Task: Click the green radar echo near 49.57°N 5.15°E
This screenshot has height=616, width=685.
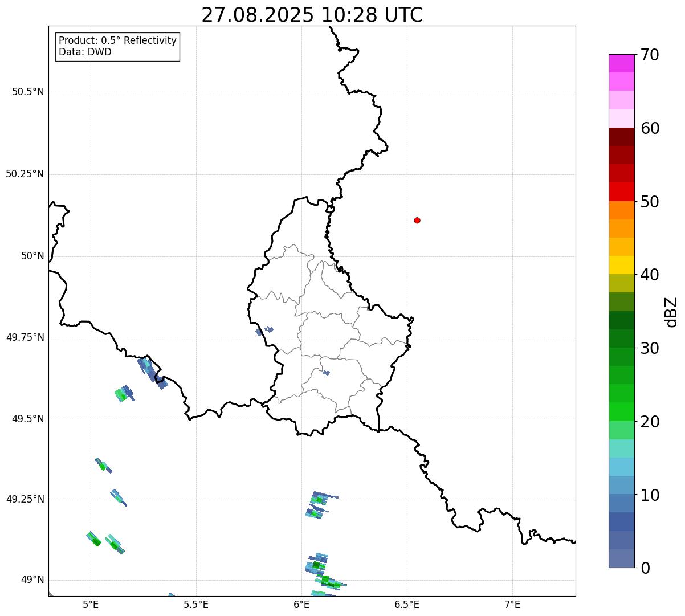Action: 124,394
